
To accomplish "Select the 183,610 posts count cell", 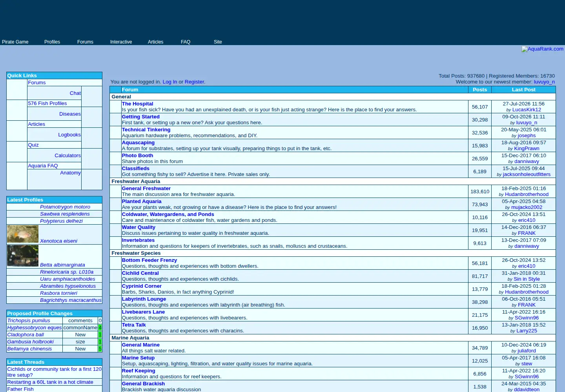I will [x=480, y=191].
